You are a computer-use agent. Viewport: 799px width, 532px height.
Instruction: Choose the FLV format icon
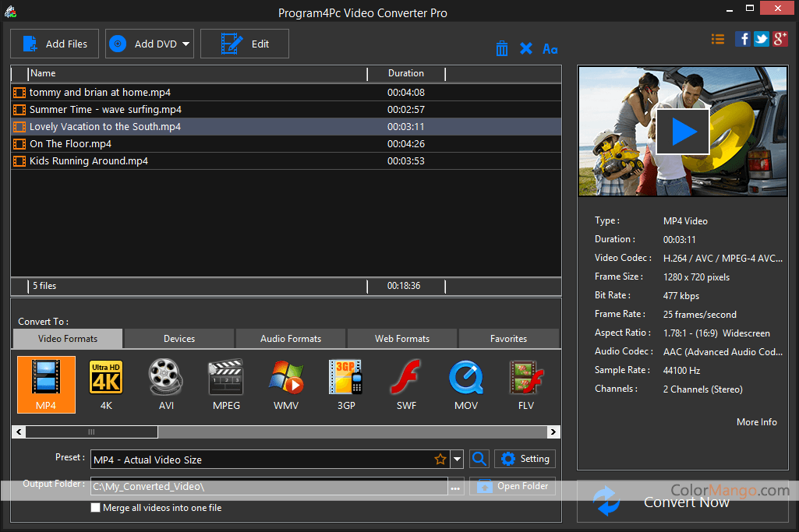(x=526, y=384)
